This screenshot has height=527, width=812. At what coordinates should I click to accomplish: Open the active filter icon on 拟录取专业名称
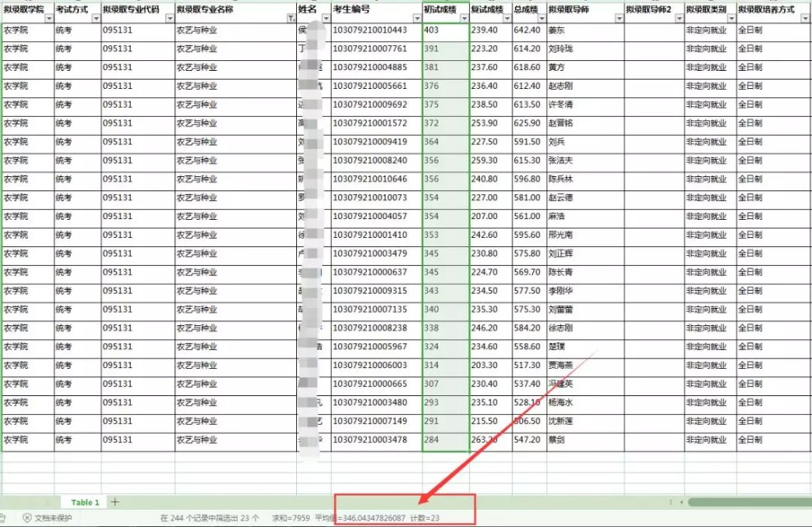pos(291,19)
